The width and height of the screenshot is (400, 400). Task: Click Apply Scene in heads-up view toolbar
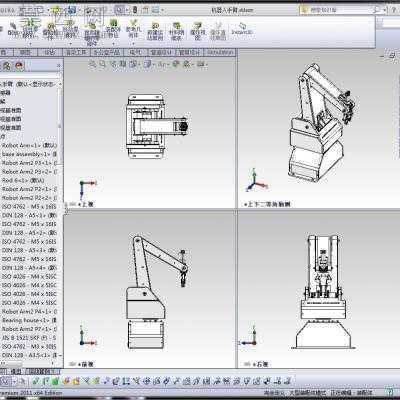click(x=187, y=63)
